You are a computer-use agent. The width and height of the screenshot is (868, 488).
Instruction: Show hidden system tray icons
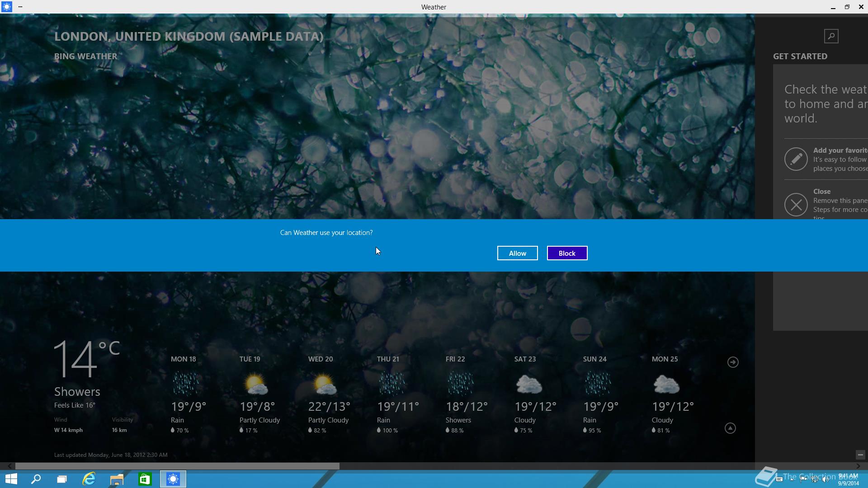(x=792, y=479)
